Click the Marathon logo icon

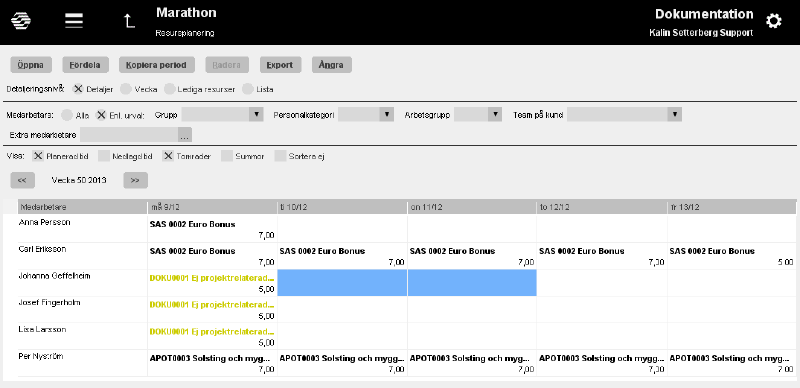pos(21,21)
